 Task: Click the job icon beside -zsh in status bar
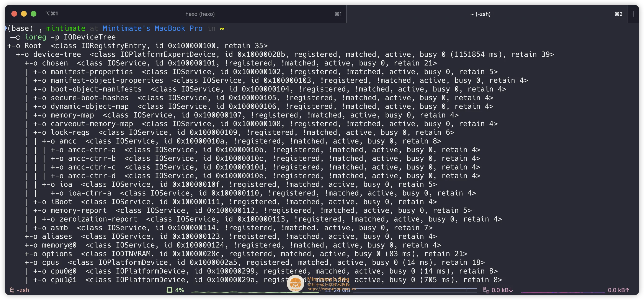pos(12,290)
